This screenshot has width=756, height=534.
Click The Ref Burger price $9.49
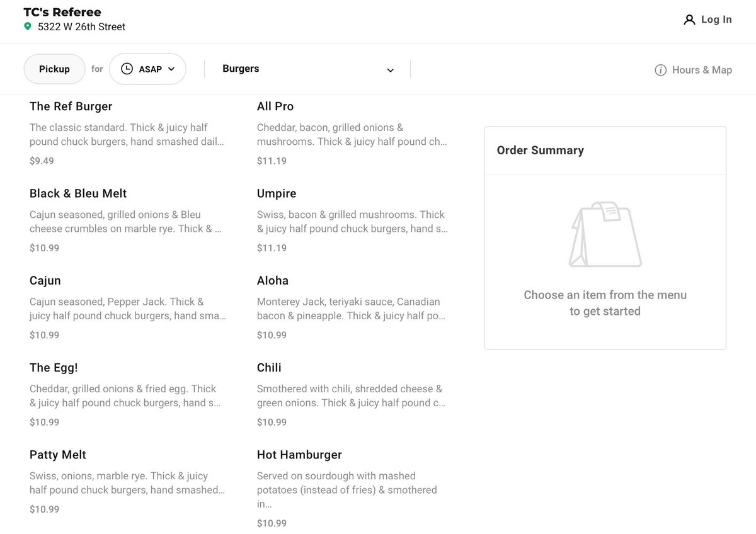pos(42,161)
